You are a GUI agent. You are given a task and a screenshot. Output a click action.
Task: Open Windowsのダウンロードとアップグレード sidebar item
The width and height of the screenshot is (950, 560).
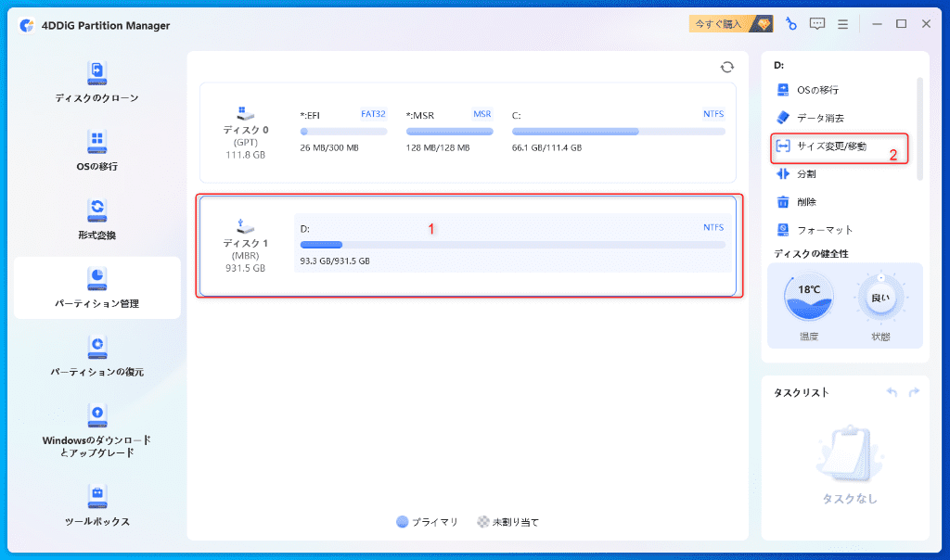(x=96, y=430)
